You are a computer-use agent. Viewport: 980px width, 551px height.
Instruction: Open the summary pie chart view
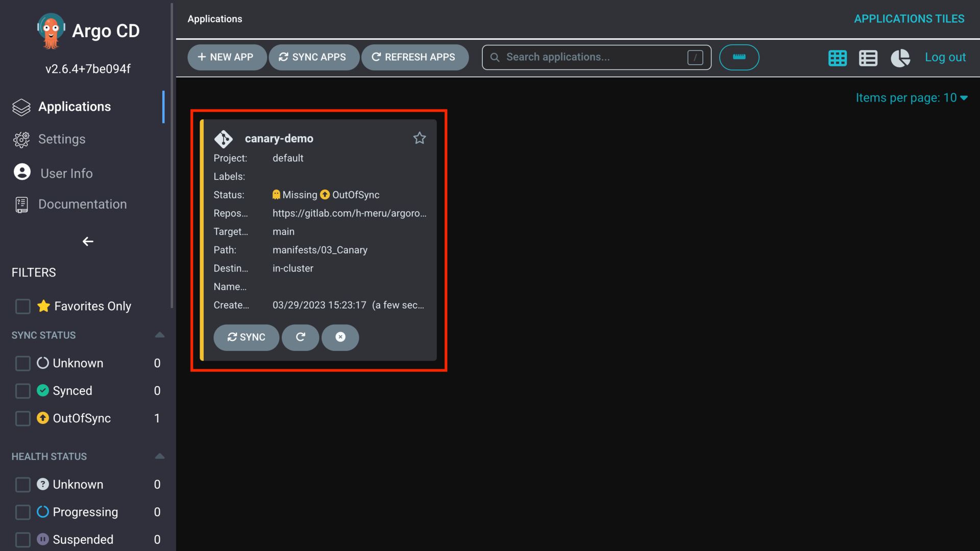(900, 58)
